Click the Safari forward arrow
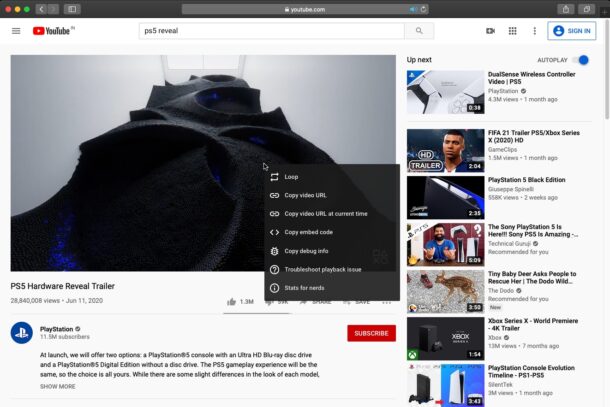 53,9
